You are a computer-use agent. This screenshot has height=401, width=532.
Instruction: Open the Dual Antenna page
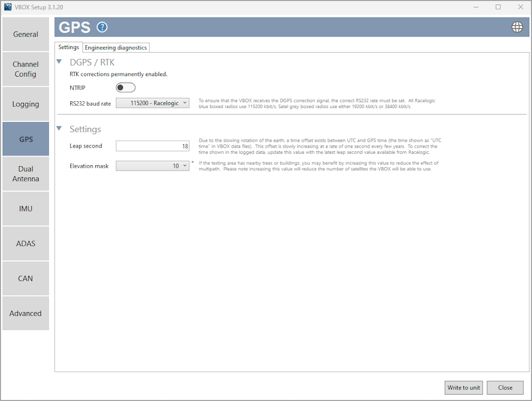pos(26,174)
